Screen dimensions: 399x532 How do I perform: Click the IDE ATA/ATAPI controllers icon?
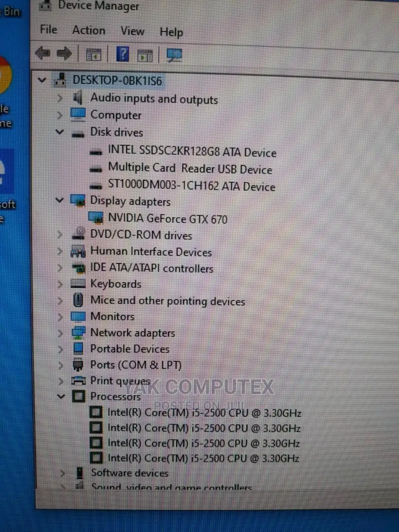pos(79,268)
